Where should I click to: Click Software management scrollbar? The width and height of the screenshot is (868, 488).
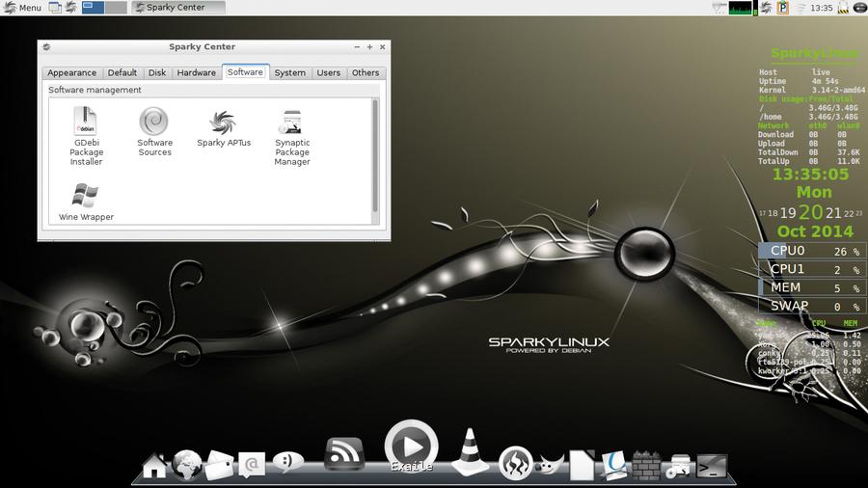tap(375, 155)
